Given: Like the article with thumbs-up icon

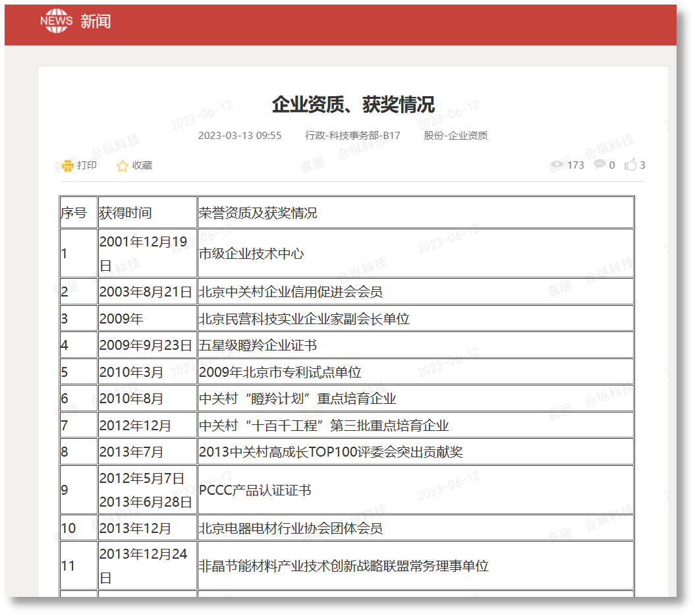Looking at the screenshot, I should pos(630,165).
